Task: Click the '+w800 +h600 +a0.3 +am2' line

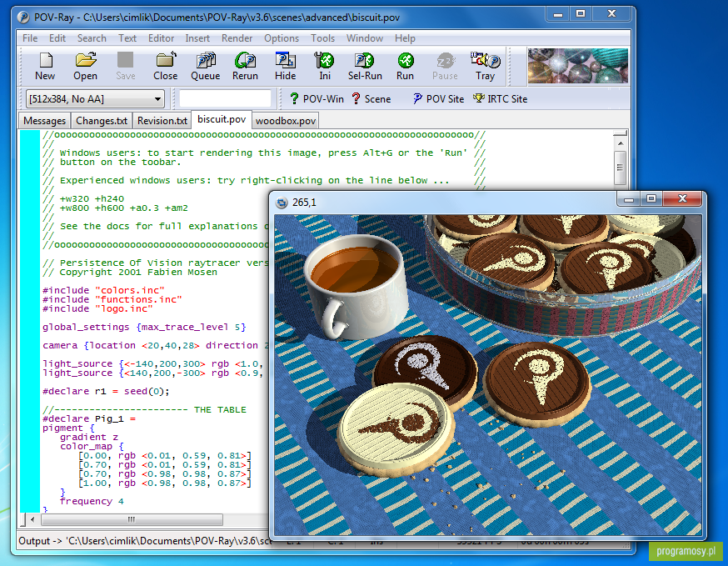Action: 124,208
